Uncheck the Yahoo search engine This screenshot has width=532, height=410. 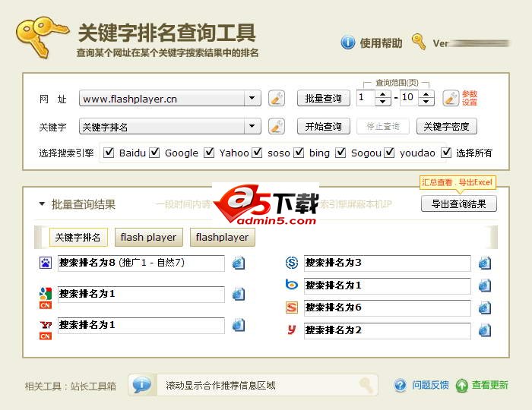click(209, 153)
